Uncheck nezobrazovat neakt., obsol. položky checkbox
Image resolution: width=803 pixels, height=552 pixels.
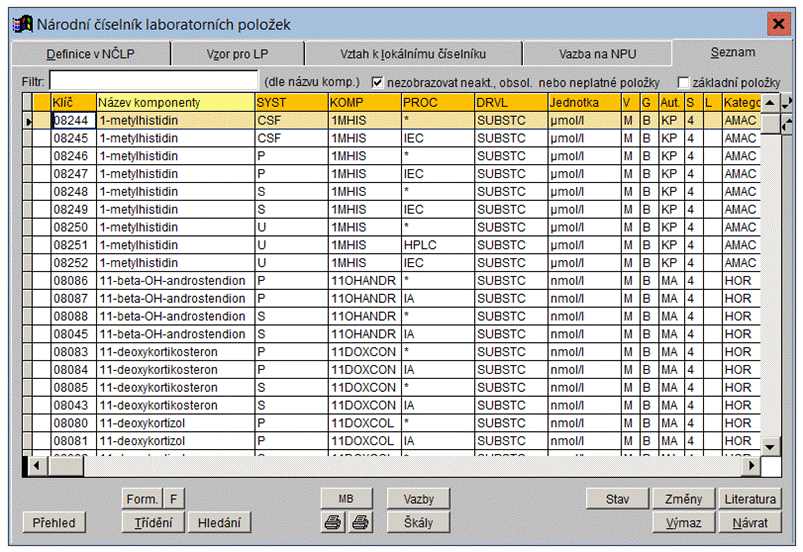pyautogui.click(x=378, y=82)
